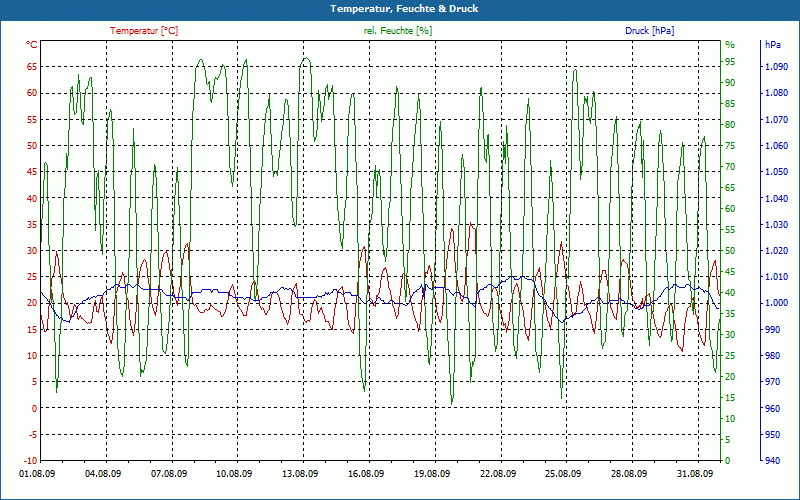800x500 pixels.
Task: Click the blue hPa unit label
Action: [773, 45]
